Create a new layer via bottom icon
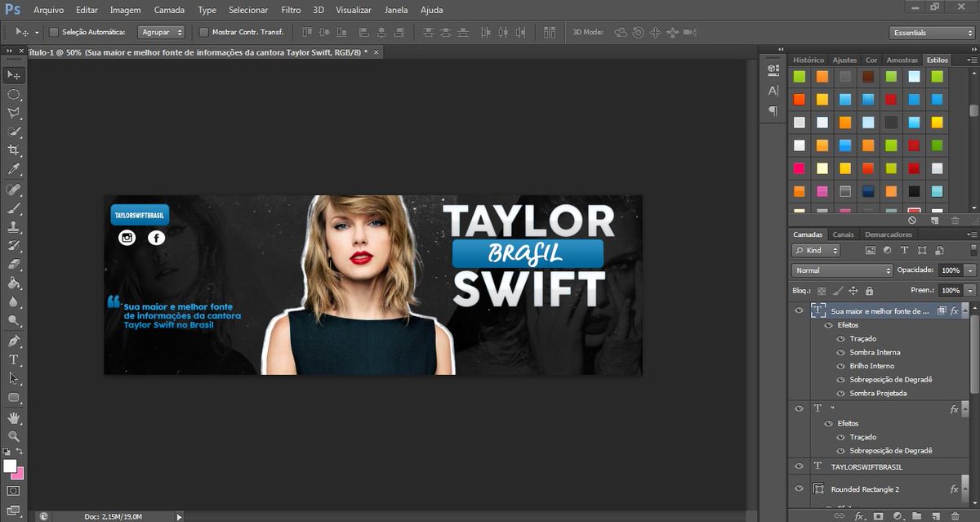Image resolution: width=980 pixels, height=522 pixels. [x=934, y=515]
